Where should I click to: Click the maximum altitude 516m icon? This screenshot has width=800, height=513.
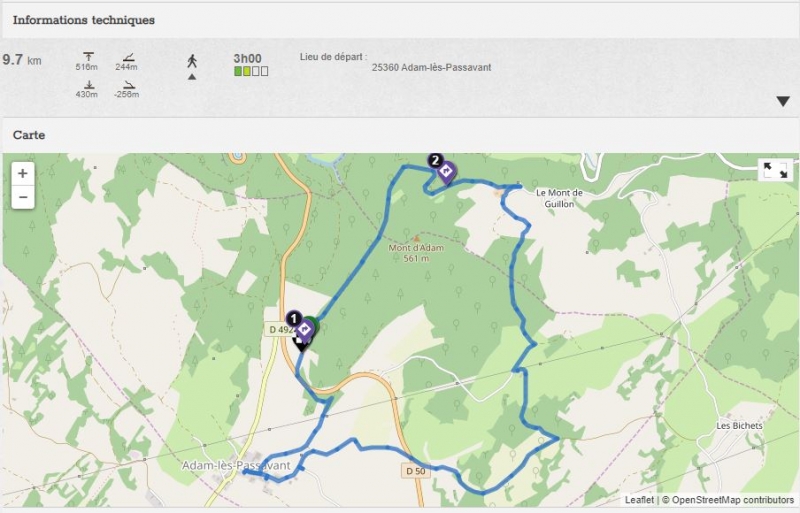click(89, 57)
